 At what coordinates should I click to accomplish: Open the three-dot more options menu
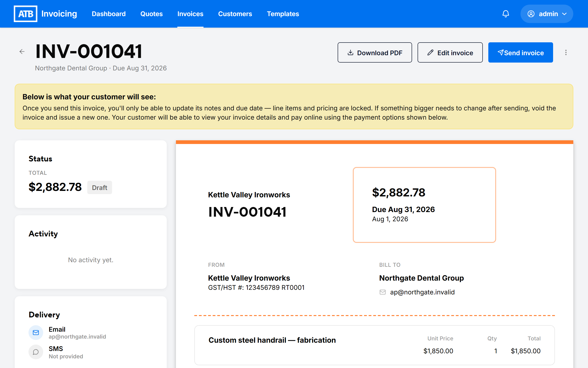pos(566,53)
